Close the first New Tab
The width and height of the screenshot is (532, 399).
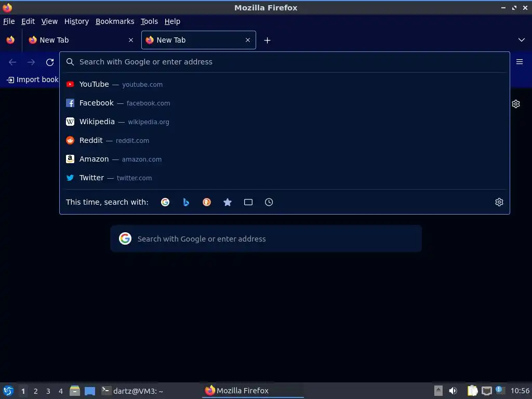[131, 40]
